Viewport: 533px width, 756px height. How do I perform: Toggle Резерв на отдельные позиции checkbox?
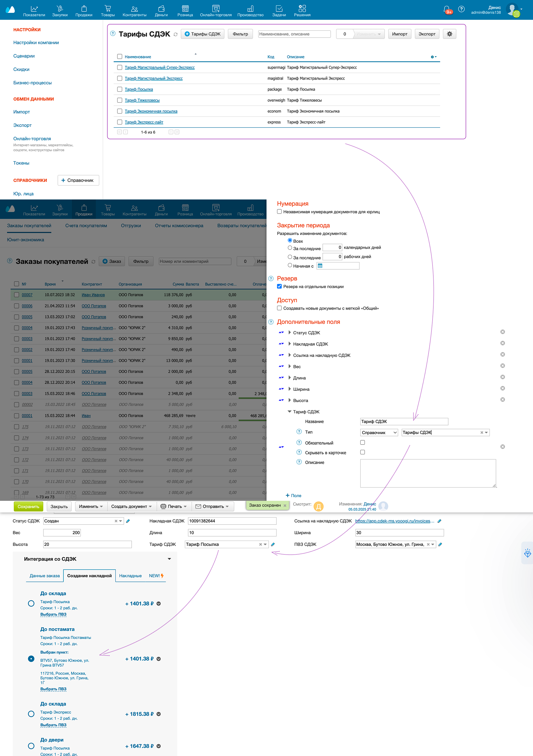click(279, 286)
